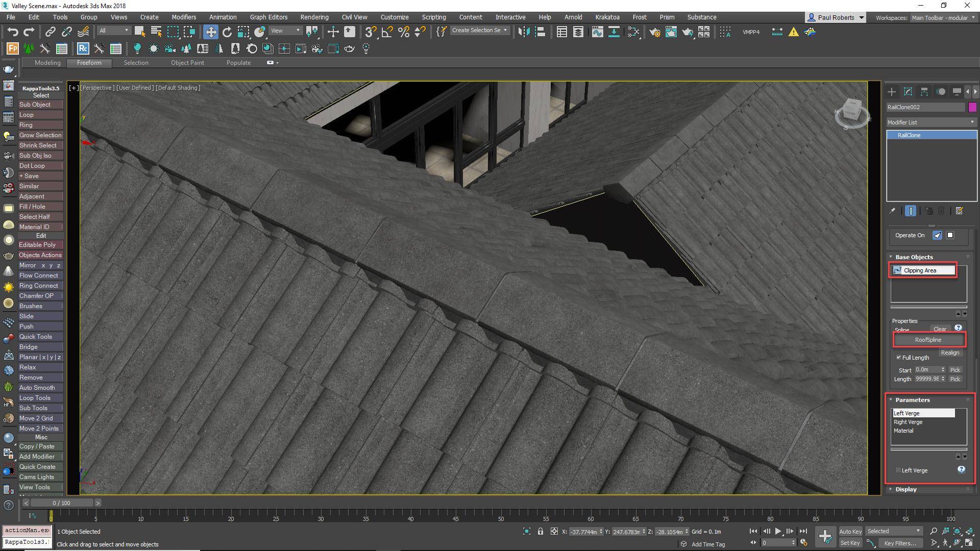
Task: Open the Forest Pack toolbar icon
Action: 12,48
